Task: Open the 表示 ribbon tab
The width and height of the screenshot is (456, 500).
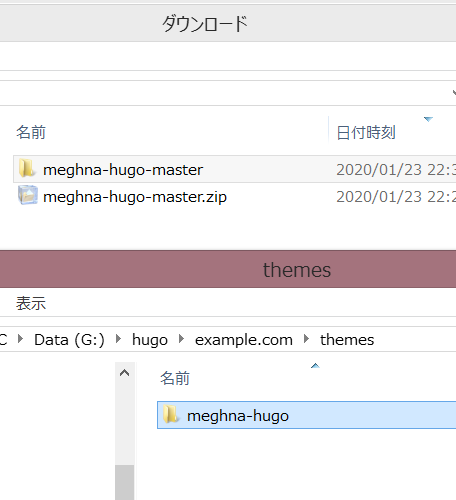Action: [31, 303]
